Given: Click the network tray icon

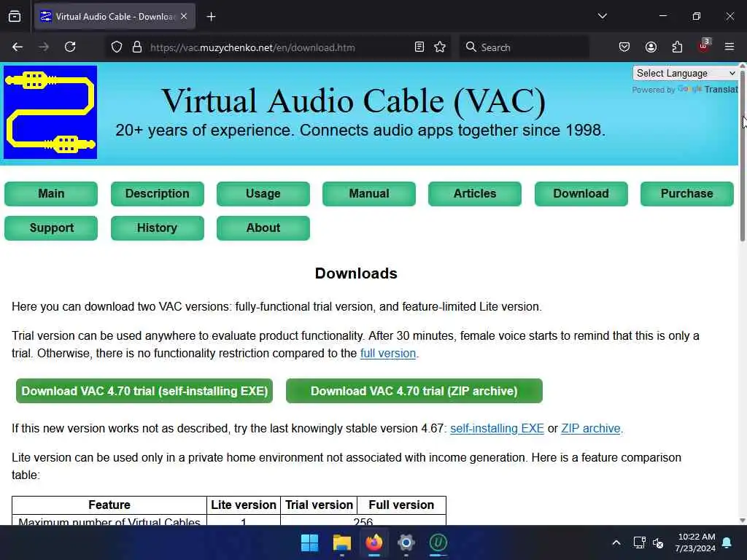Looking at the screenshot, I should [x=639, y=542].
